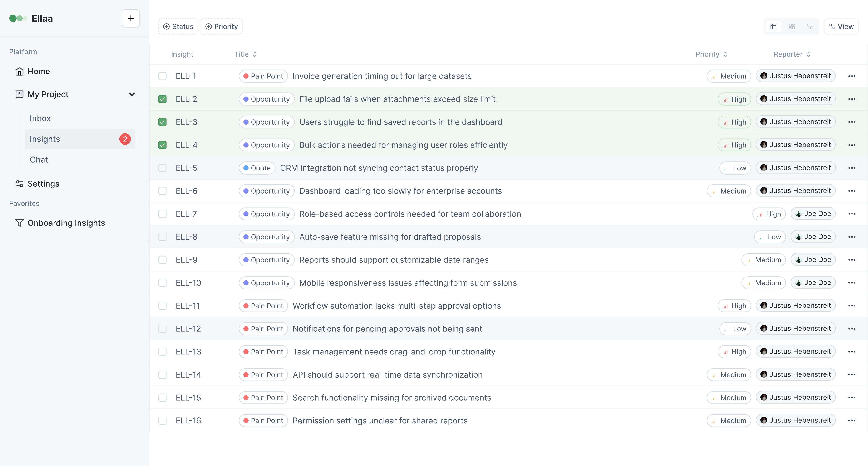Open the three-dot menu for ELL-7
This screenshot has width=868, height=466.
[852, 214]
